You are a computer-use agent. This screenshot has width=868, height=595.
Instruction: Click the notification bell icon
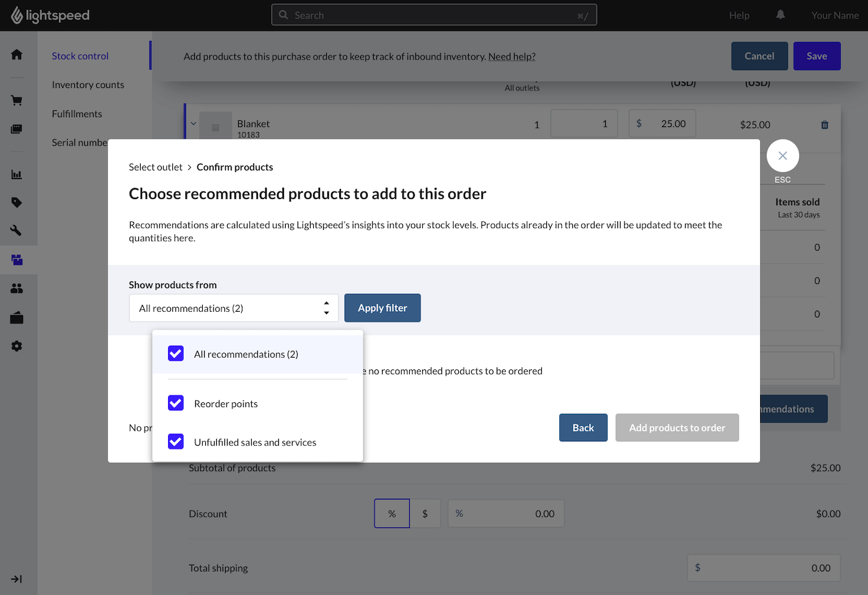(x=781, y=15)
